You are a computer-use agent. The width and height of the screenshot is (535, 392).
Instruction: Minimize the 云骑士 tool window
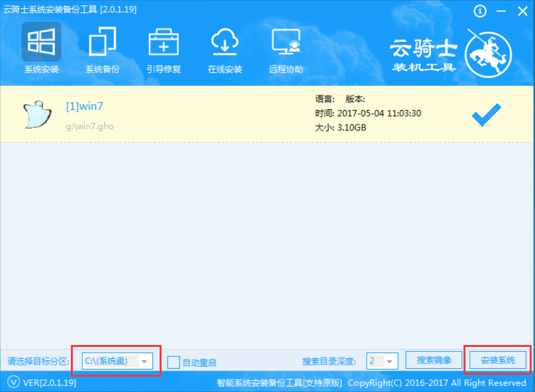point(501,11)
